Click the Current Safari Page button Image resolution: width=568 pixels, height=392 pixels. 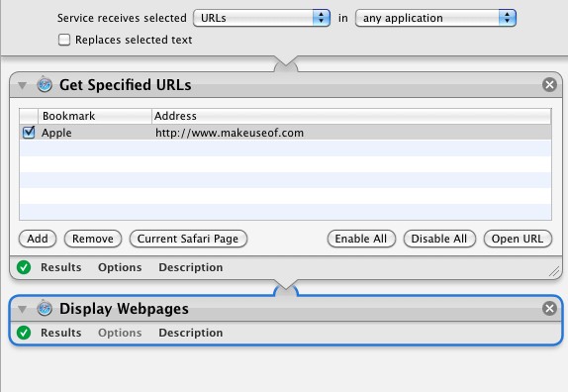(188, 239)
